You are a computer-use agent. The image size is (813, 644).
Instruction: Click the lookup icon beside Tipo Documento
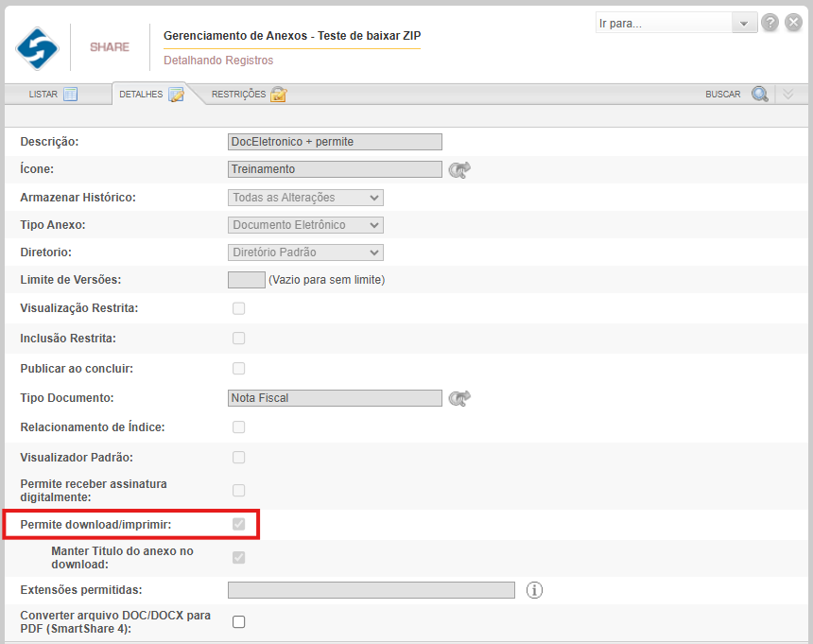click(459, 398)
